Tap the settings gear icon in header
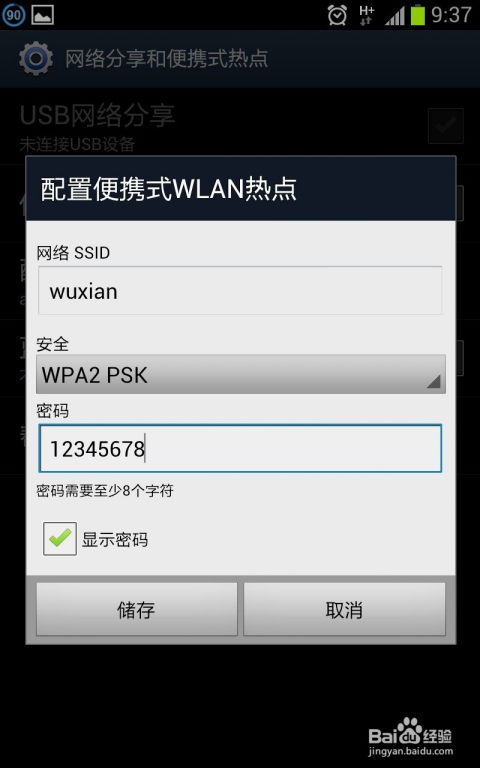This screenshot has height=768, width=480. [36, 58]
